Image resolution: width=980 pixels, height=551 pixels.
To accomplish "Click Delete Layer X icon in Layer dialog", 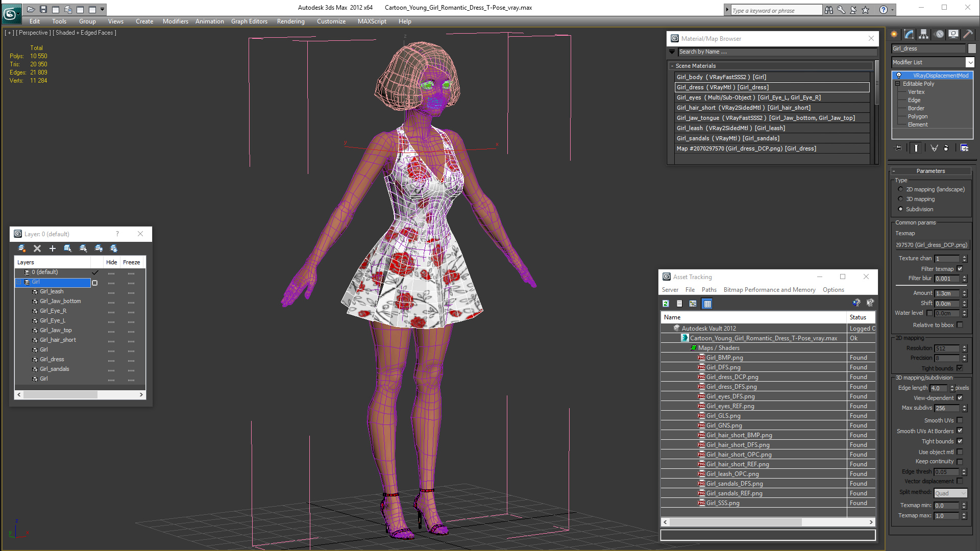I will pyautogui.click(x=37, y=248).
